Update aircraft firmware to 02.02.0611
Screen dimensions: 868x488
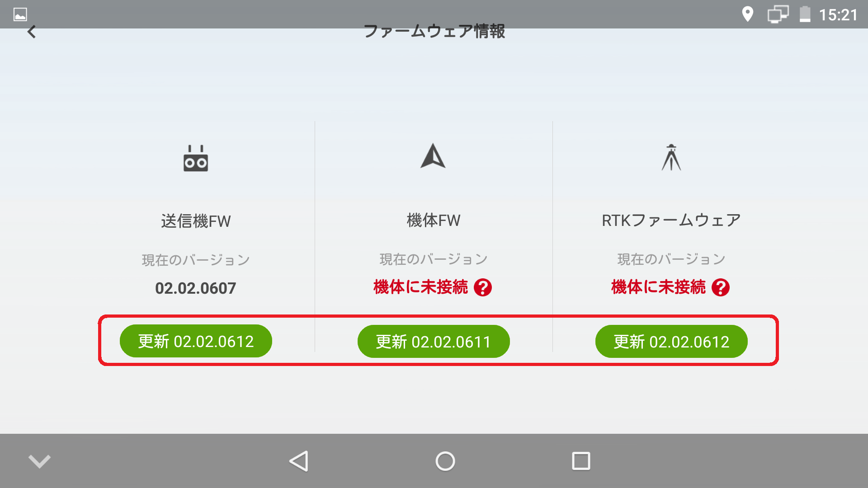[434, 342]
